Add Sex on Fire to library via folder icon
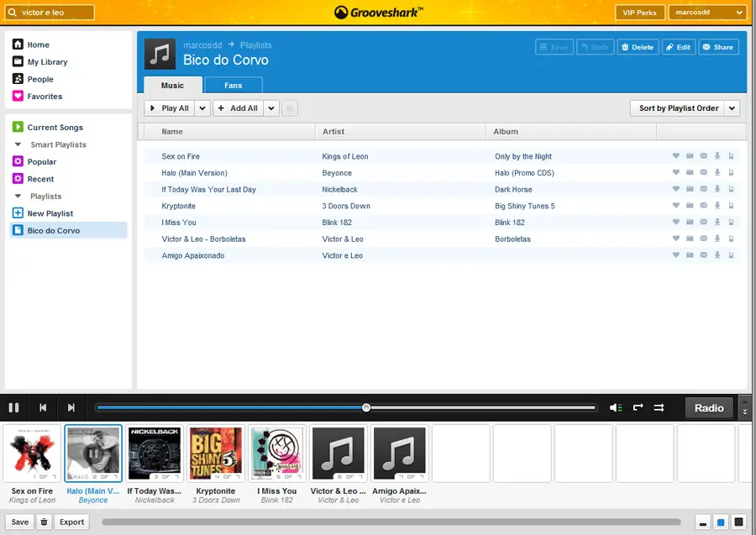The height and width of the screenshot is (535, 756). [690, 155]
